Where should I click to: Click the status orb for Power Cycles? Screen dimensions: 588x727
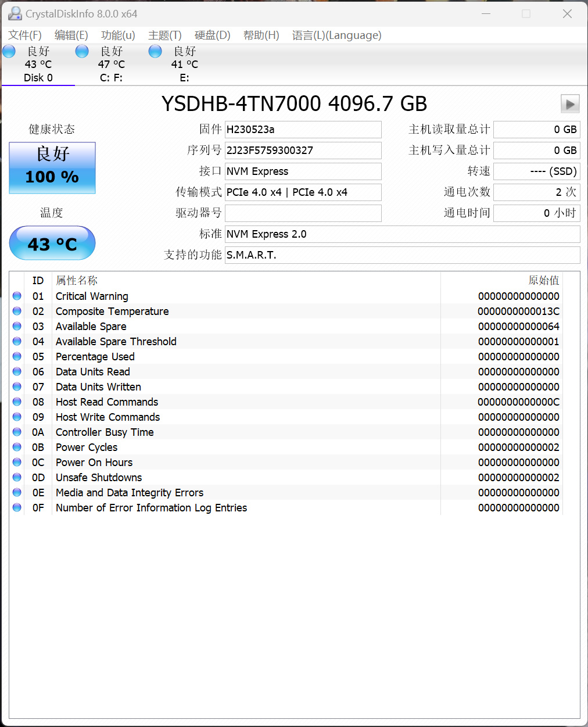(17, 447)
